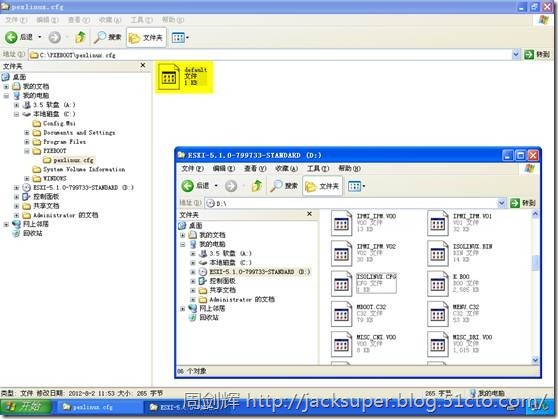Viewport: 558px width, 419px height.
Task: Open Search in ESXI D: window toolbar
Action: tap(284, 186)
